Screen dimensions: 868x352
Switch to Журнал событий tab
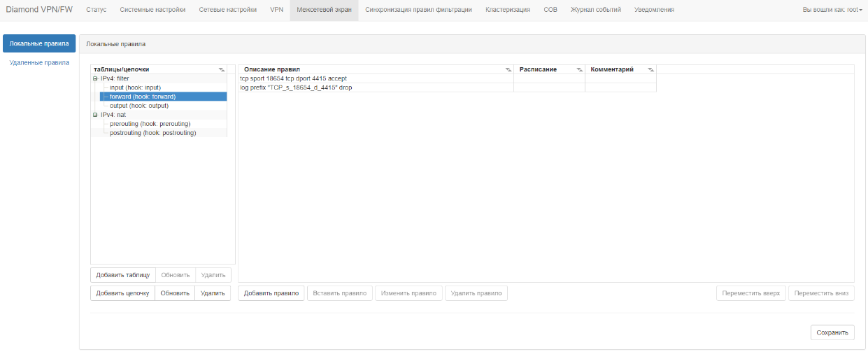595,10
